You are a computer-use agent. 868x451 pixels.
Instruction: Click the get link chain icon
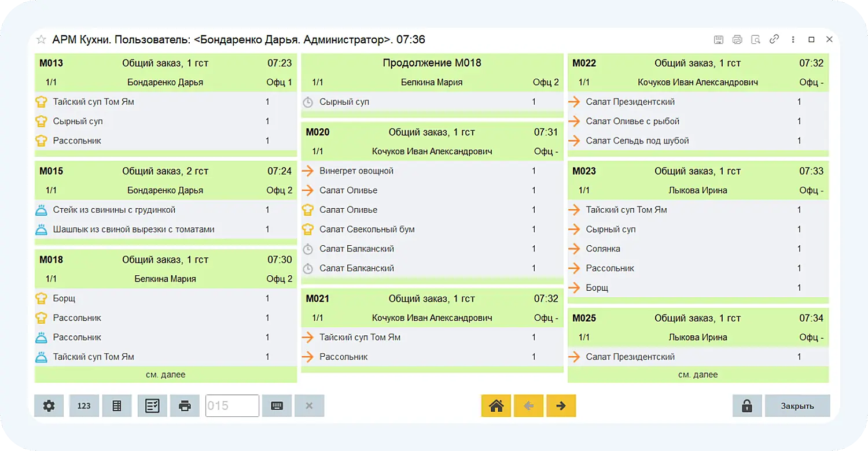(774, 40)
